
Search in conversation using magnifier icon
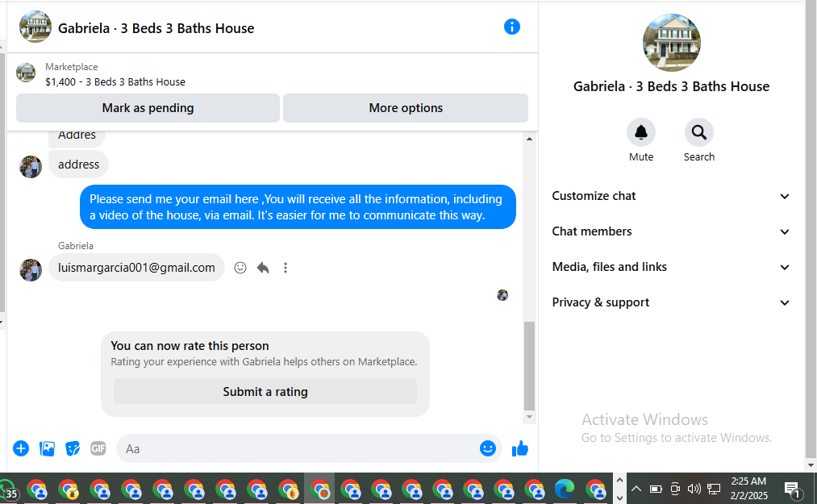pos(698,133)
